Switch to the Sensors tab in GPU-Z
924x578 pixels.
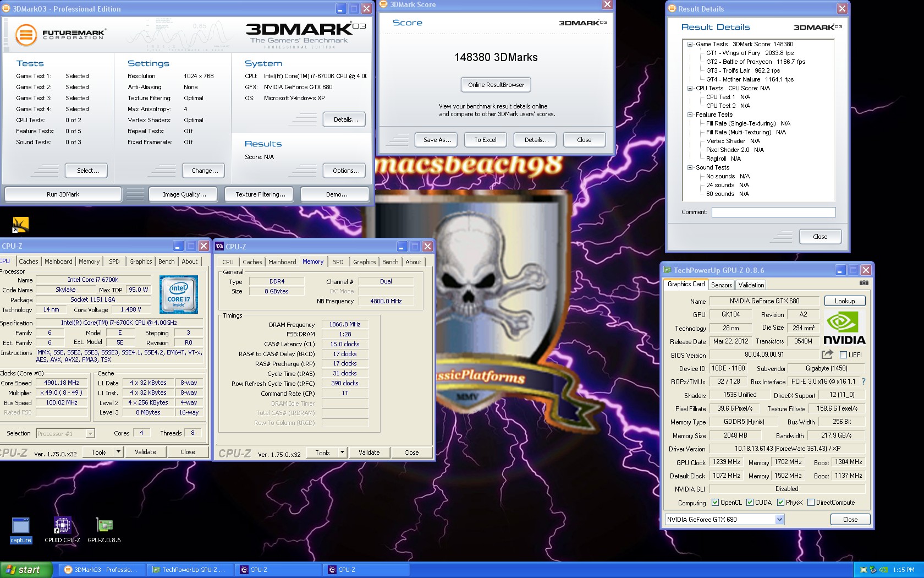click(722, 285)
